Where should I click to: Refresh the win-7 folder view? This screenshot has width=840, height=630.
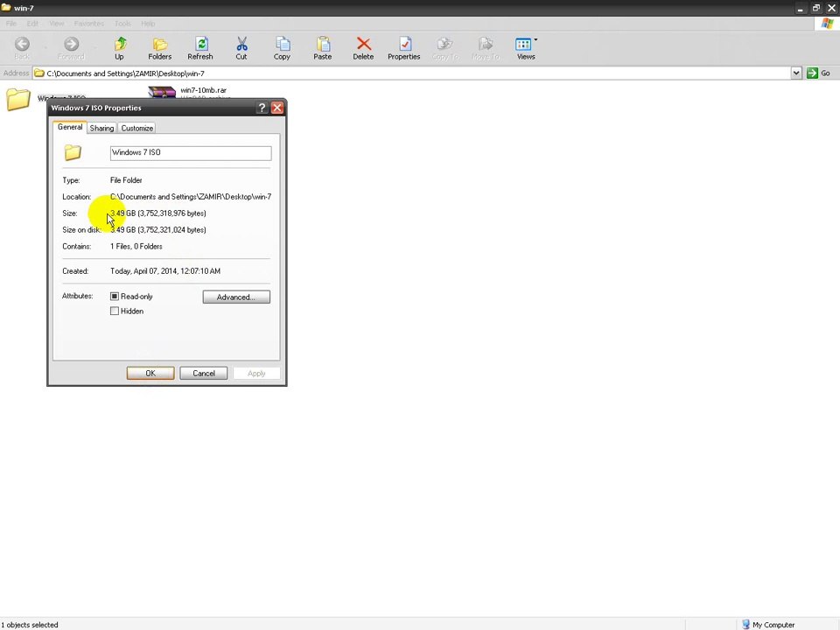(200, 48)
